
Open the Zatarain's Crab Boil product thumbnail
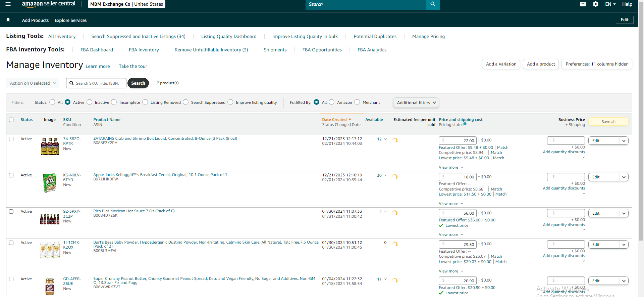[x=50, y=146]
